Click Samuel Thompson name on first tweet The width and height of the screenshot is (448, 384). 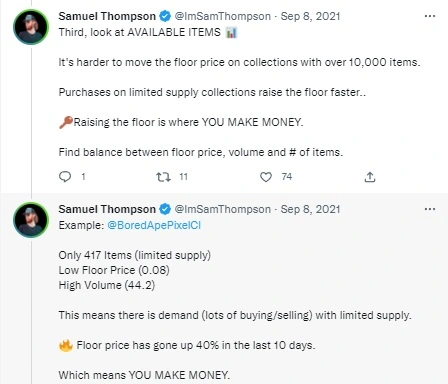tap(107, 16)
